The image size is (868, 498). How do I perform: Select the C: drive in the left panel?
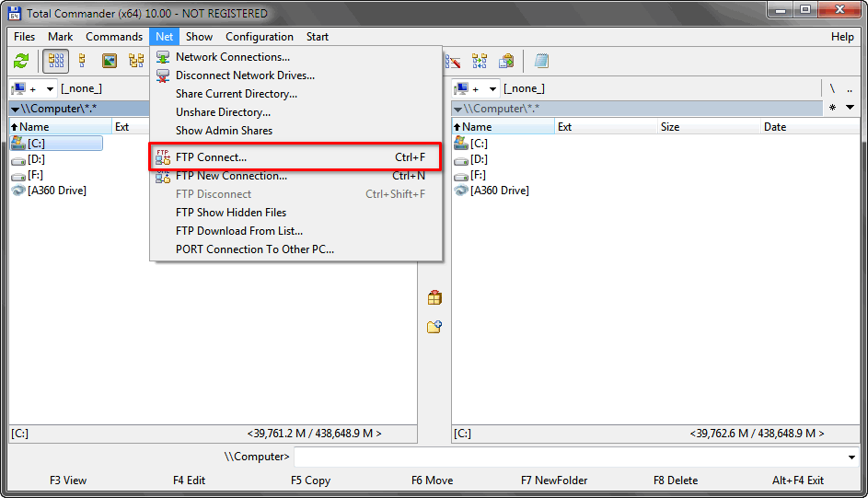click(56, 144)
